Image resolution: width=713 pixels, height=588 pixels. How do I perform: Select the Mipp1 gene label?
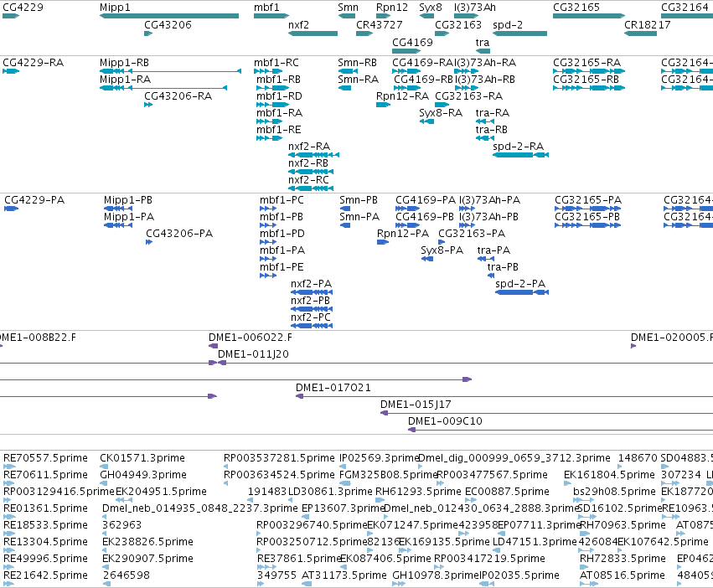[115, 8]
